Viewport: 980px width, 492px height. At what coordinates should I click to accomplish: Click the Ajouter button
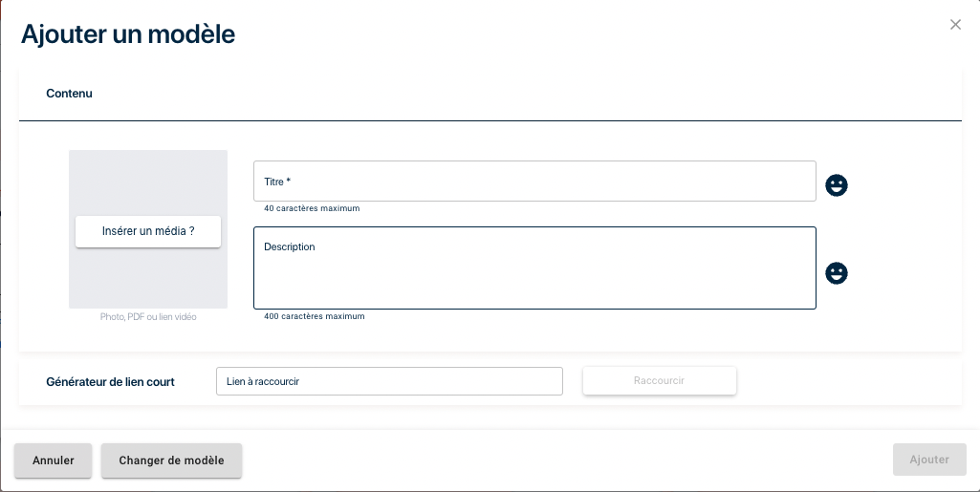[x=929, y=460]
